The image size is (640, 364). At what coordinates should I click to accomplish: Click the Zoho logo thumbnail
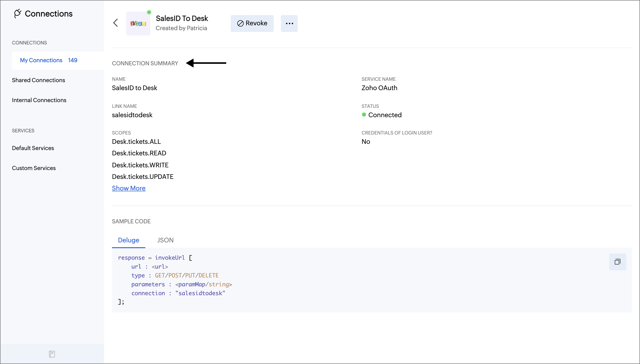(x=138, y=24)
